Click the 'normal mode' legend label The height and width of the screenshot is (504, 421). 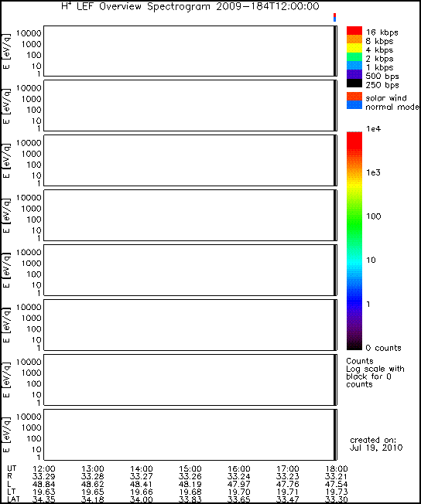point(392,107)
